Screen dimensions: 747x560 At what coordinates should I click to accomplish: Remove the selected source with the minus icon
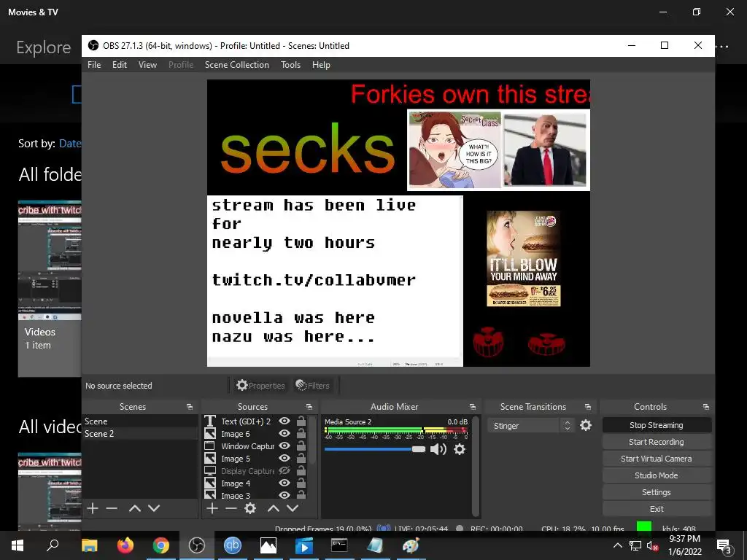click(231, 508)
